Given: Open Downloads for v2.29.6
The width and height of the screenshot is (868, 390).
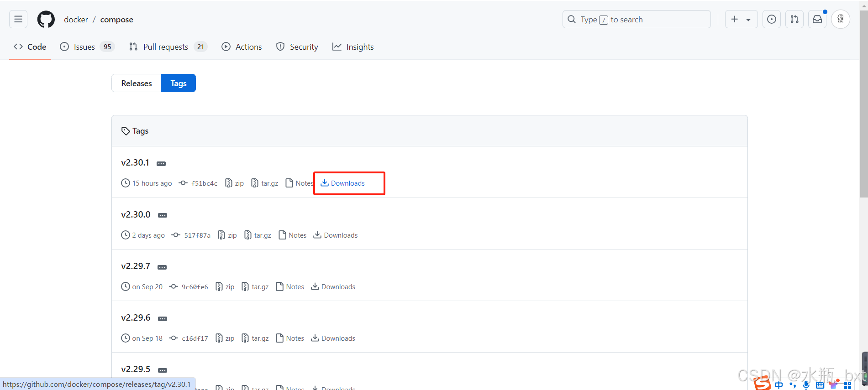Looking at the screenshot, I should click(333, 338).
